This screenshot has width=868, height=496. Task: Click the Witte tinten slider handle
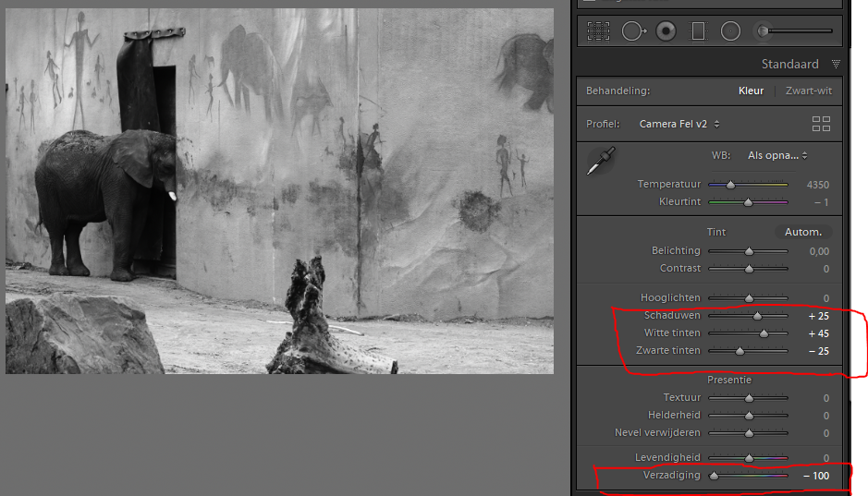(764, 333)
